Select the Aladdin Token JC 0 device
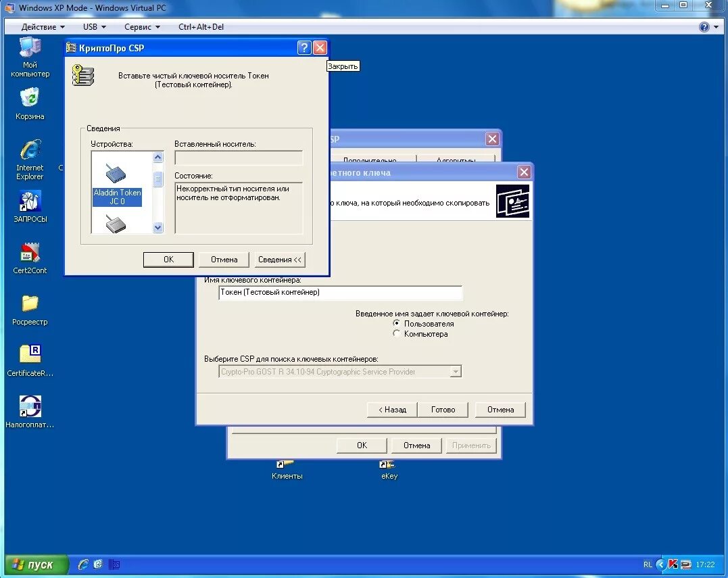 click(x=117, y=185)
